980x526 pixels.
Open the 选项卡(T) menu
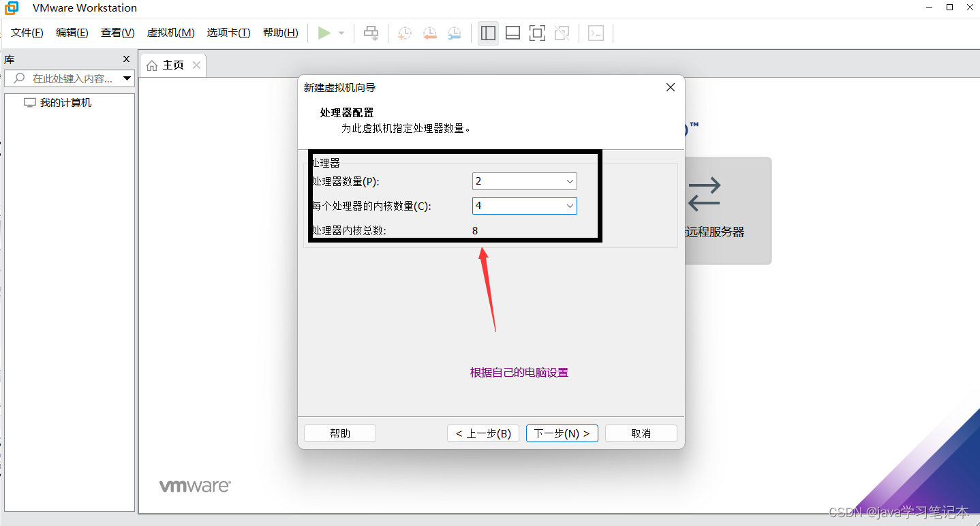click(x=229, y=33)
